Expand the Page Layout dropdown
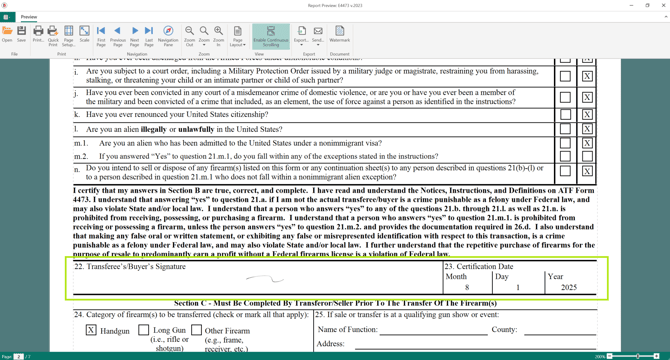The height and width of the screenshot is (360, 670). click(x=238, y=36)
